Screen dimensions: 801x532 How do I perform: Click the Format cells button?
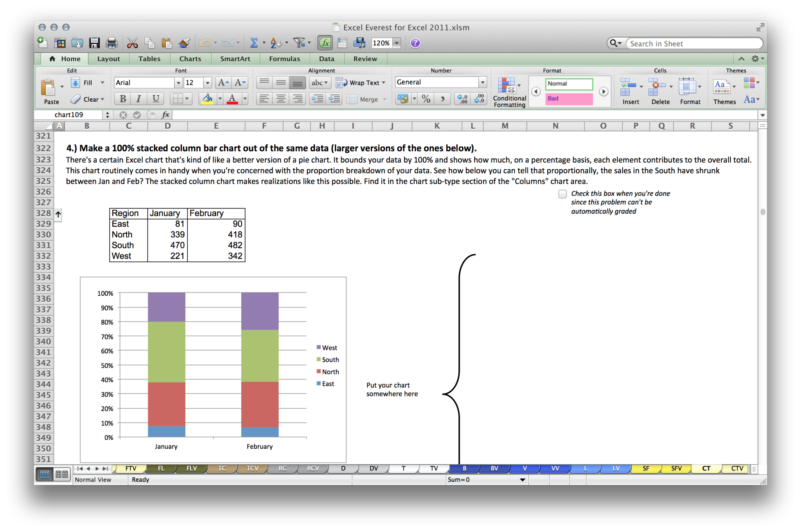click(690, 91)
